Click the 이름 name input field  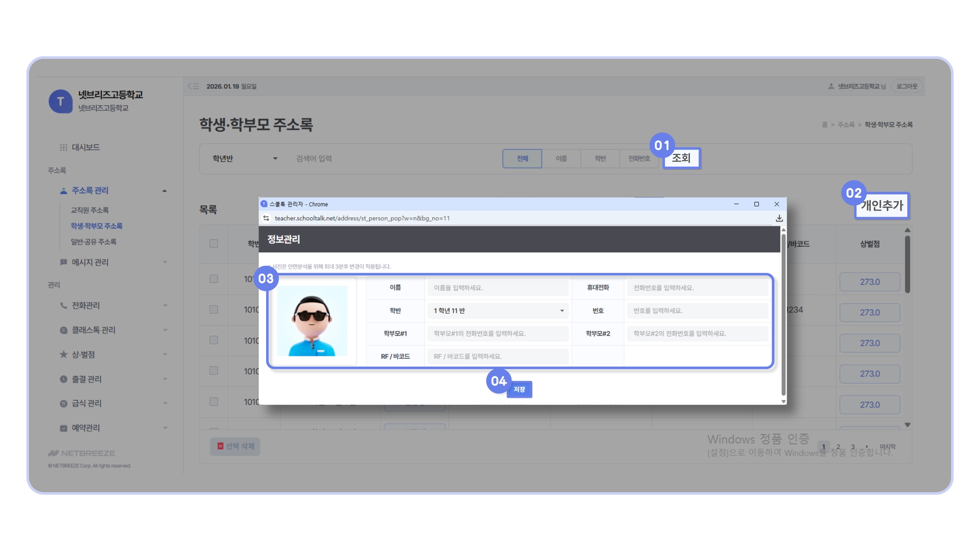[x=498, y=288]
